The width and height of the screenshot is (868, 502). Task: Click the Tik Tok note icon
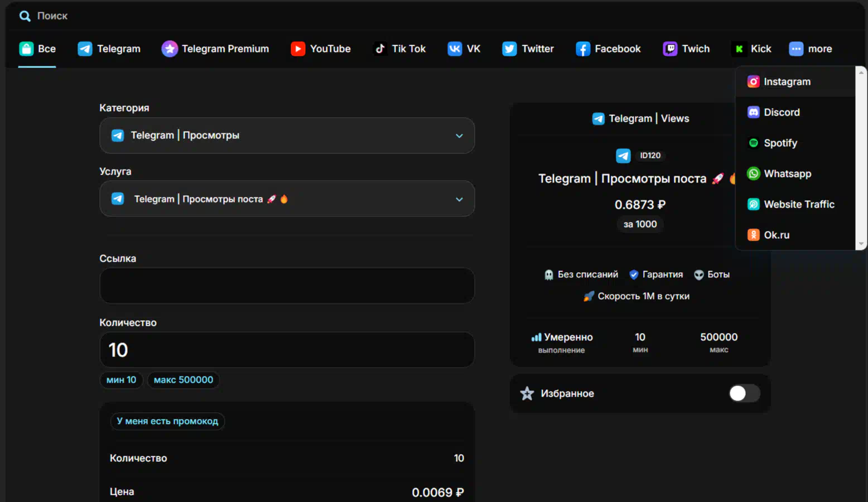(x=380, y=49)
